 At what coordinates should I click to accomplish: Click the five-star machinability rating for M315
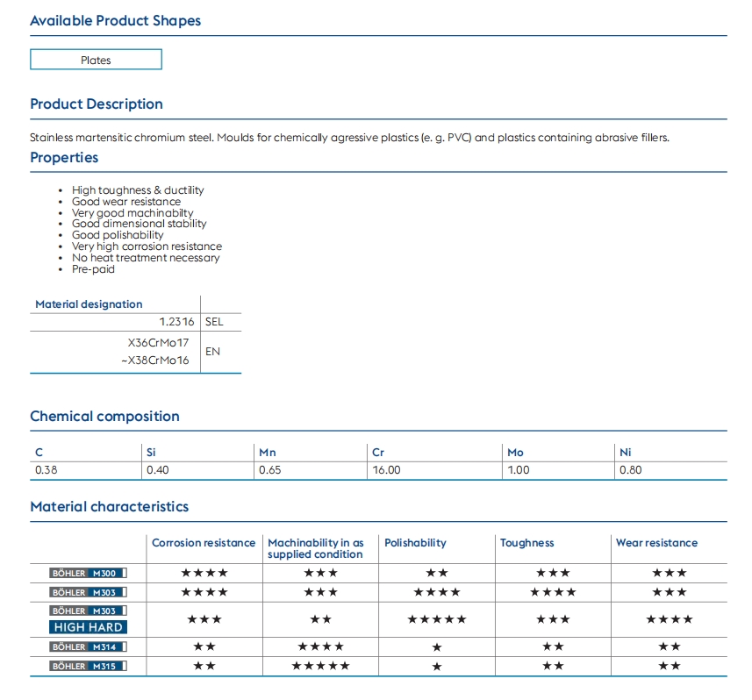(320, 666)
